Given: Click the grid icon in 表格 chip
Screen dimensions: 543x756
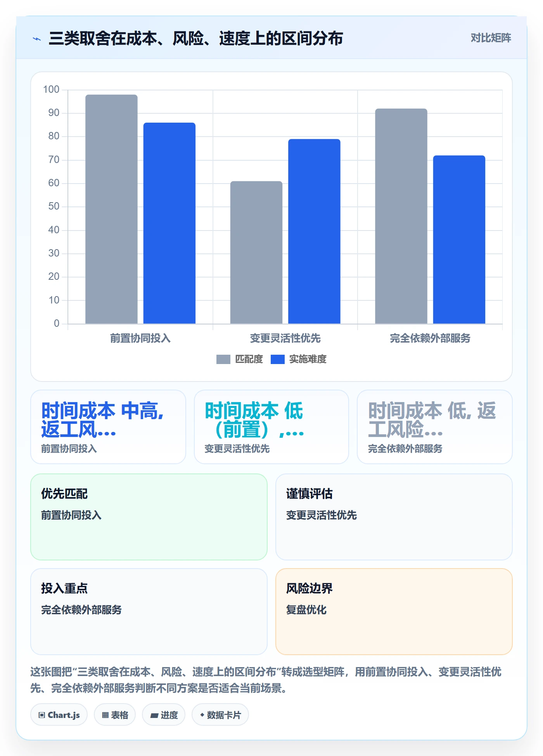Looking at the screenshot, I should [x=105, y=715].
